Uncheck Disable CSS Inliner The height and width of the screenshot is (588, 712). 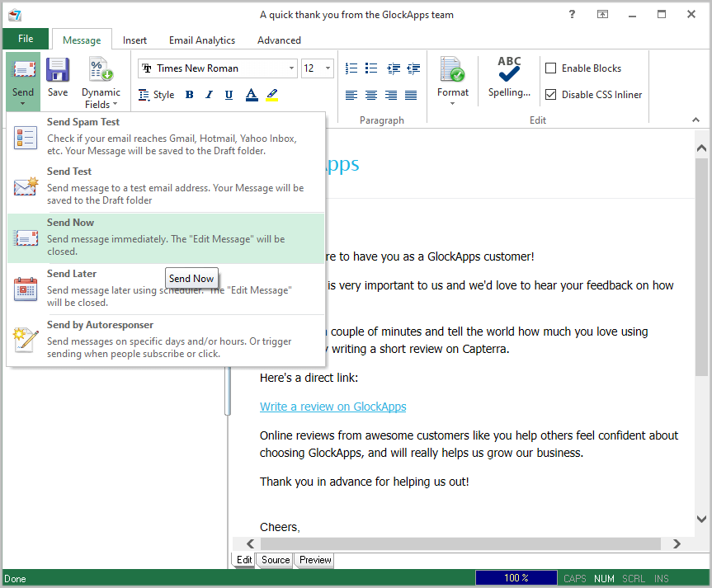pos(551,95)
